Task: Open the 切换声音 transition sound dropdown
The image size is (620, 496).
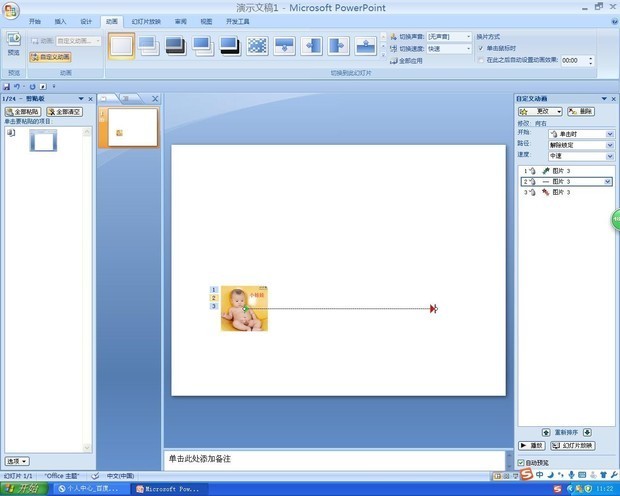Action: (448, 36)
